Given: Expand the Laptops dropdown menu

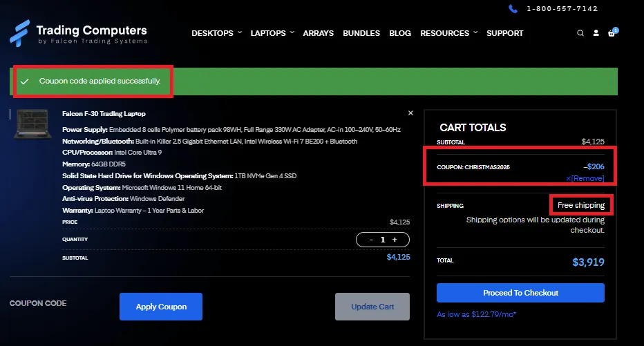Looking at the screenshot, I should point(272,33).
